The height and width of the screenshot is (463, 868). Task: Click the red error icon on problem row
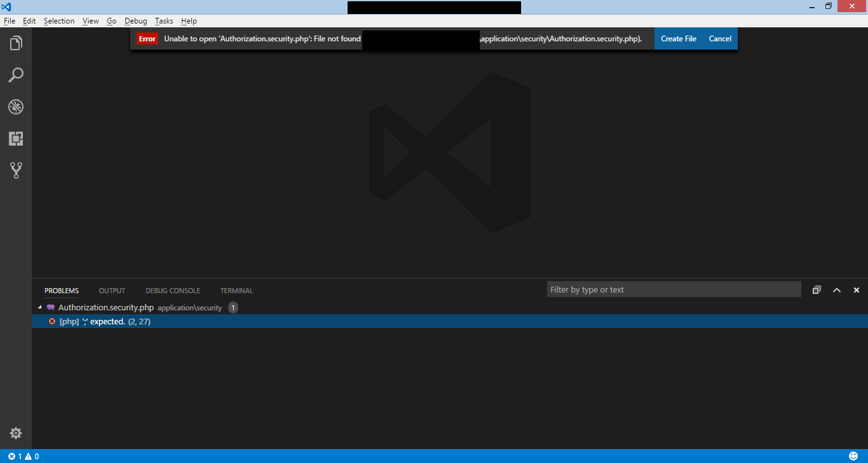tap(52, 322)
